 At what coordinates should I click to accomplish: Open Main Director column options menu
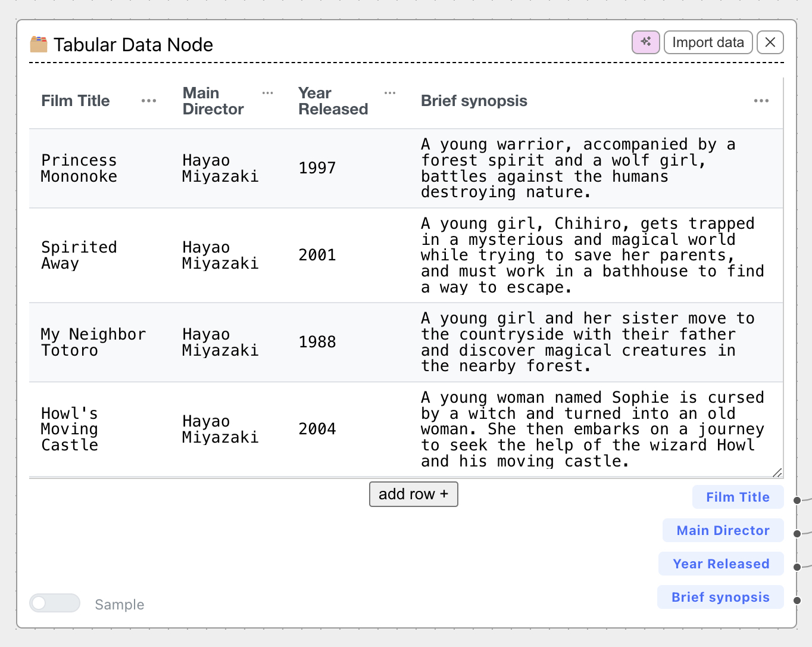pyautogui.click(x=268, y=93)
